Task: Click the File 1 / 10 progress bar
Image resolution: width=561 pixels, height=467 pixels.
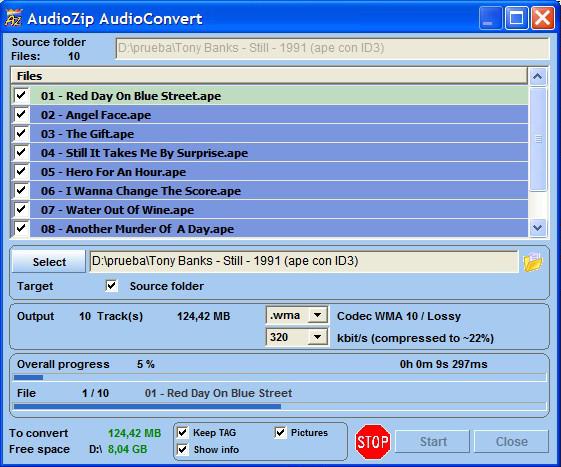Action: 280,406
